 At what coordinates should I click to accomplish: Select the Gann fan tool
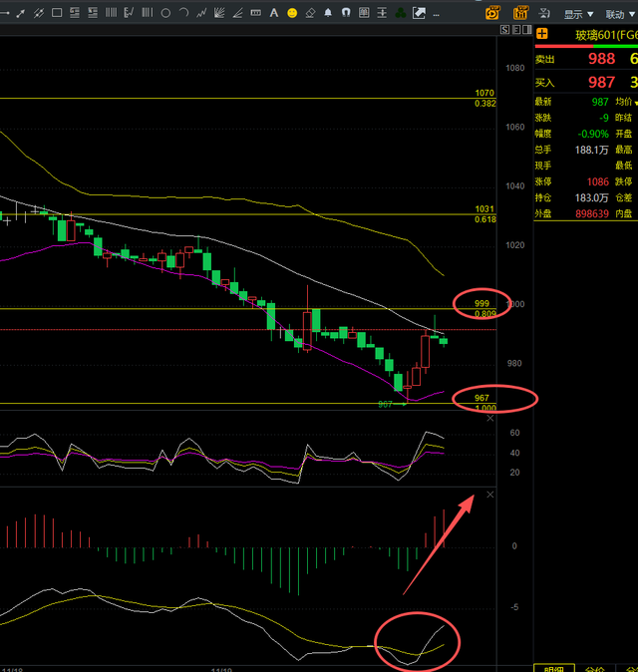[219, 13]
